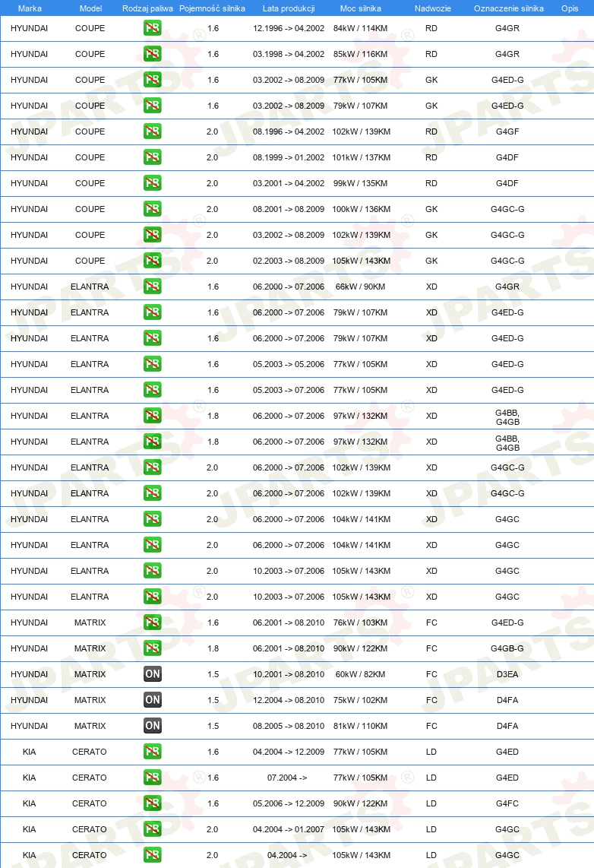The height and width of the screenshot is (868, 594).
Task: Click the Model column header
Action: [90, 8]
